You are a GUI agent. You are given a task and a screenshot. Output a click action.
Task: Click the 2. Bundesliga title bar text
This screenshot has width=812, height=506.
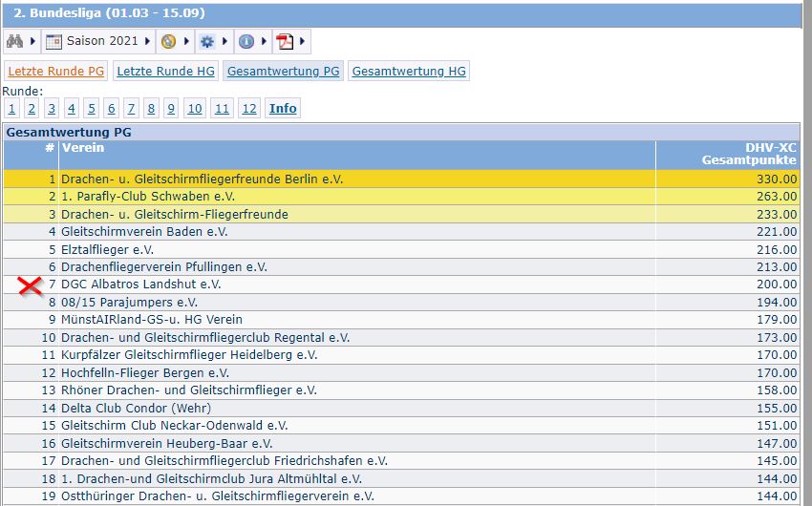coord(109,13)
